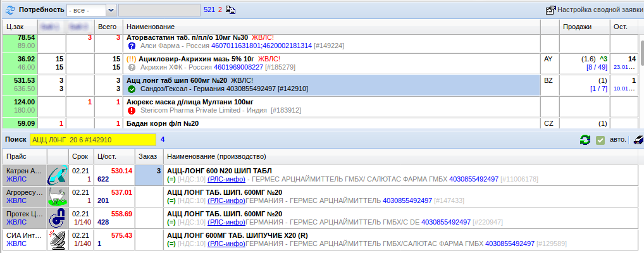Click the Катрен supplier logo icon
Image resolution: width=644 pixels, height=253 pixels.
tap(58, 175)
